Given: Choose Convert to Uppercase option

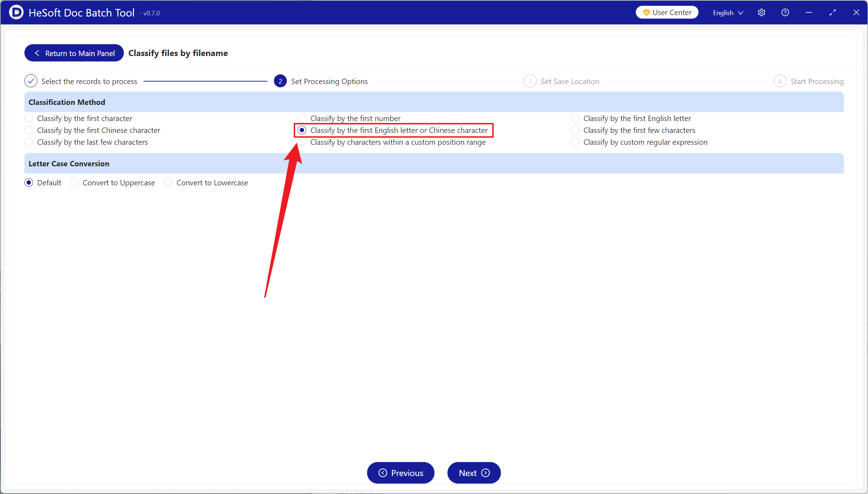Looking at the screenshot, I should pos(112,183).
